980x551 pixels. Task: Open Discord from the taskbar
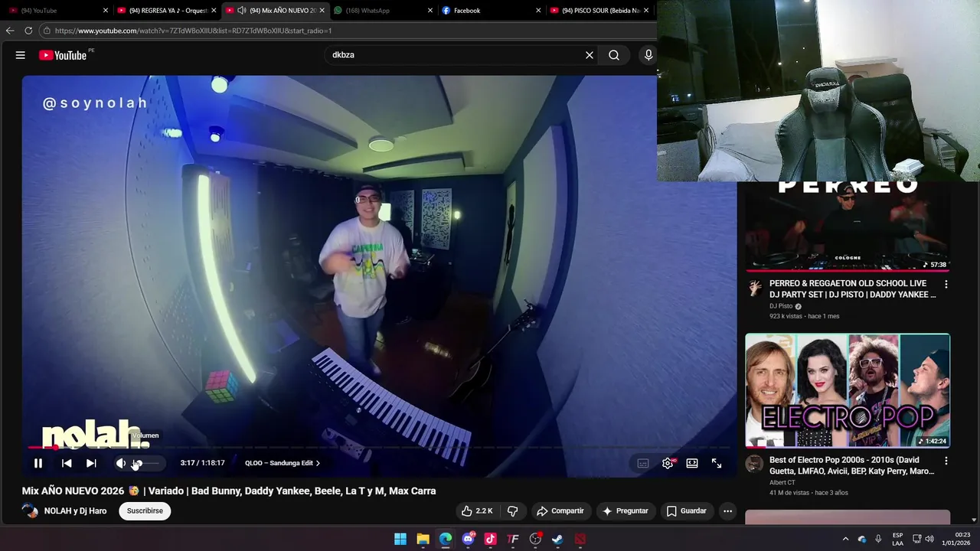pos(468,539)
